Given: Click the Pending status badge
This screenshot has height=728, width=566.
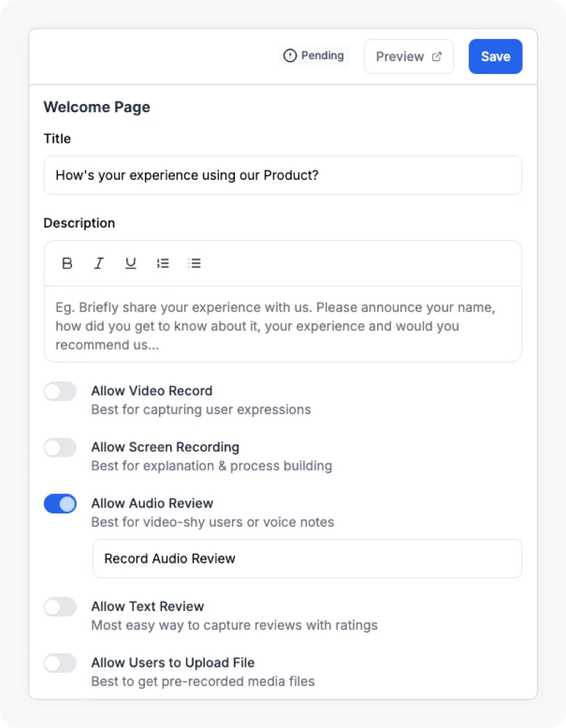Looking at the screenshot, I should (x=313, y=55).
